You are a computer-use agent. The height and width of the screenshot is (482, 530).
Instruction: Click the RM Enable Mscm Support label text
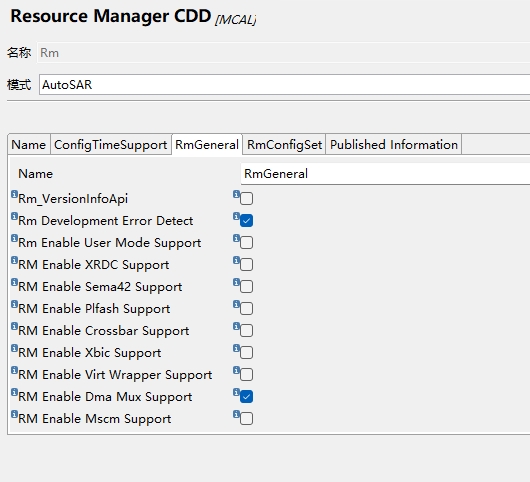95,419
